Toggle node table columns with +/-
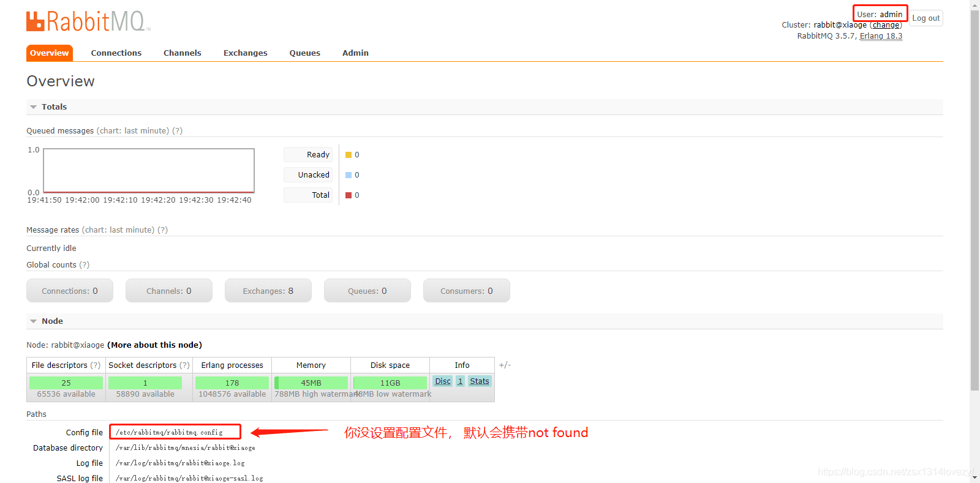Viewport: 980px width, 483px height. (505, 365)
